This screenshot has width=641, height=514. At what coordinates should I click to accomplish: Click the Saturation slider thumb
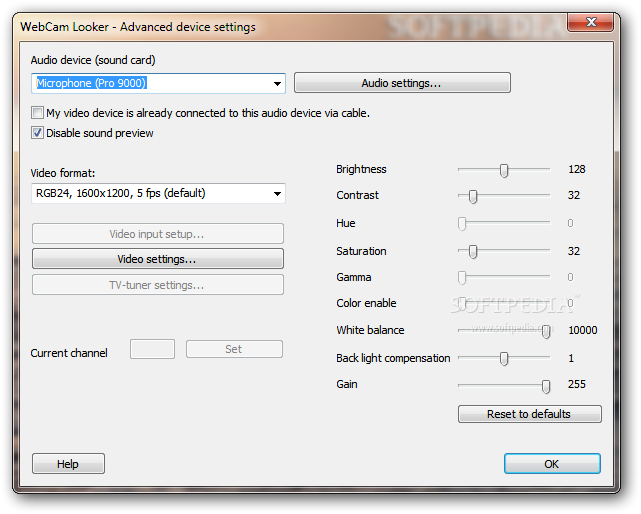point(473,251)
